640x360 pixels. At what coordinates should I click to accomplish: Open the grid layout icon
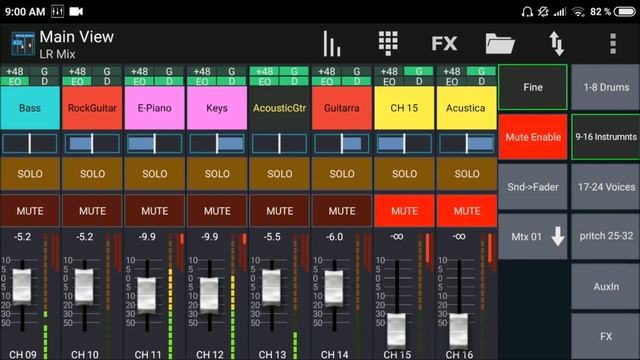(x=388, y=43)
